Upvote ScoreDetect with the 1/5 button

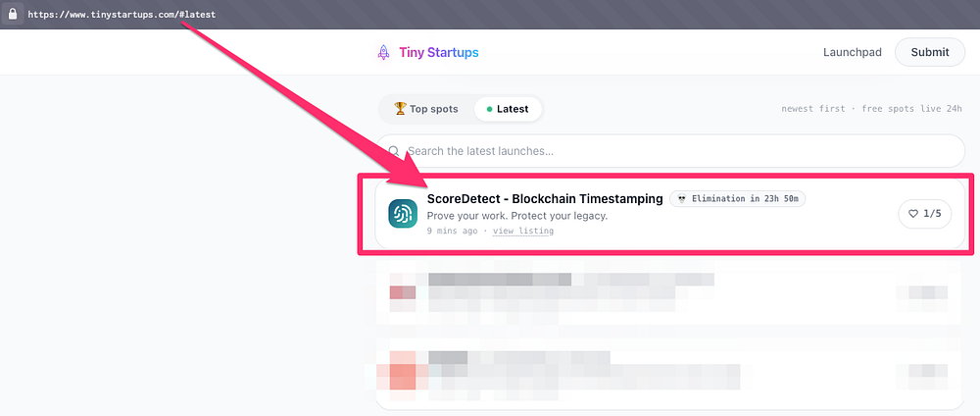924,214
